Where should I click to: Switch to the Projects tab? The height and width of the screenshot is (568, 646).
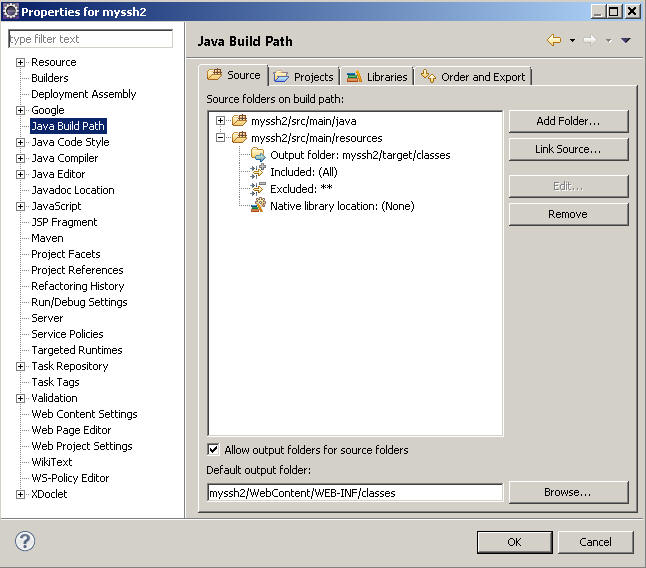pyautogui.click(x=304, y=77)
